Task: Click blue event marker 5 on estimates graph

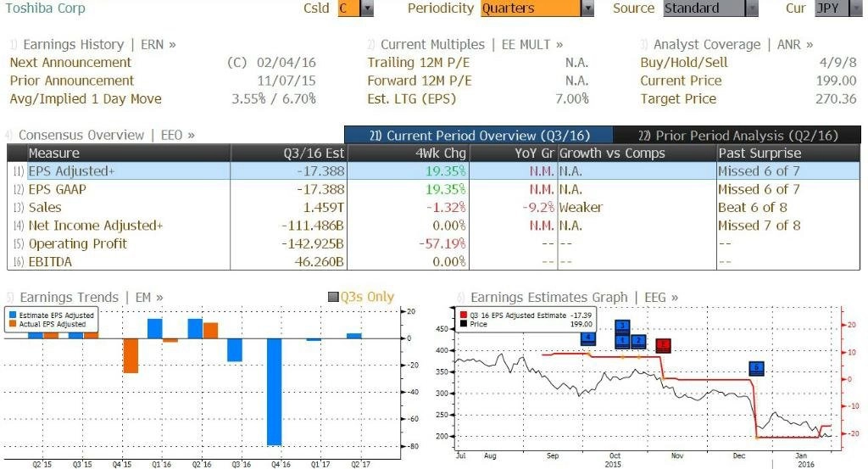Action: point(756,368)
